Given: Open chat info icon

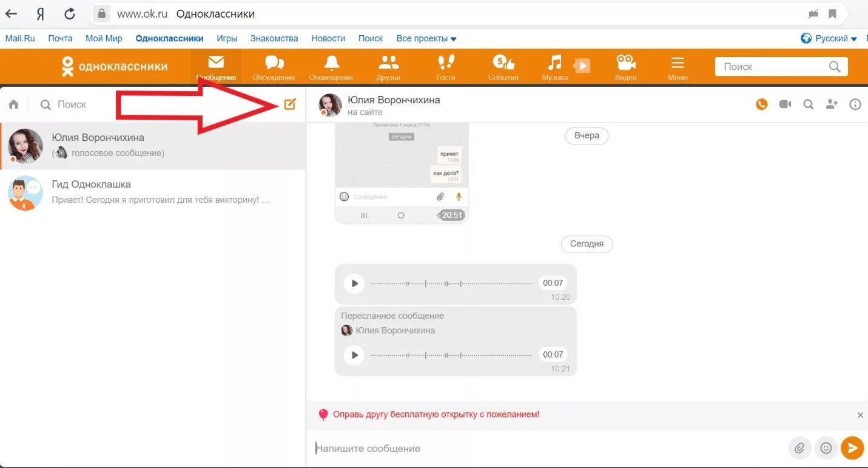Looking at the screenshot, I should tap(855, 104).
